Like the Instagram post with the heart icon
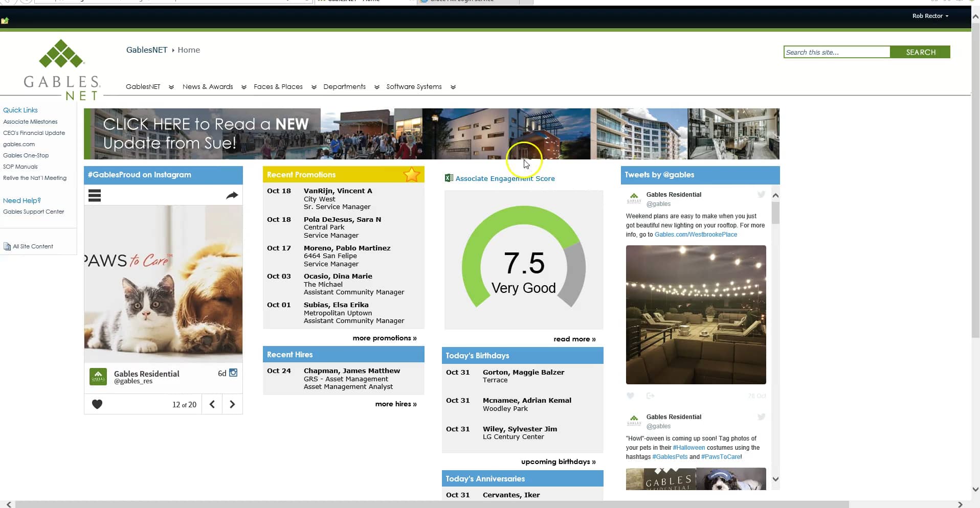The width and height of the screenshot is (980, 508). 97,404
